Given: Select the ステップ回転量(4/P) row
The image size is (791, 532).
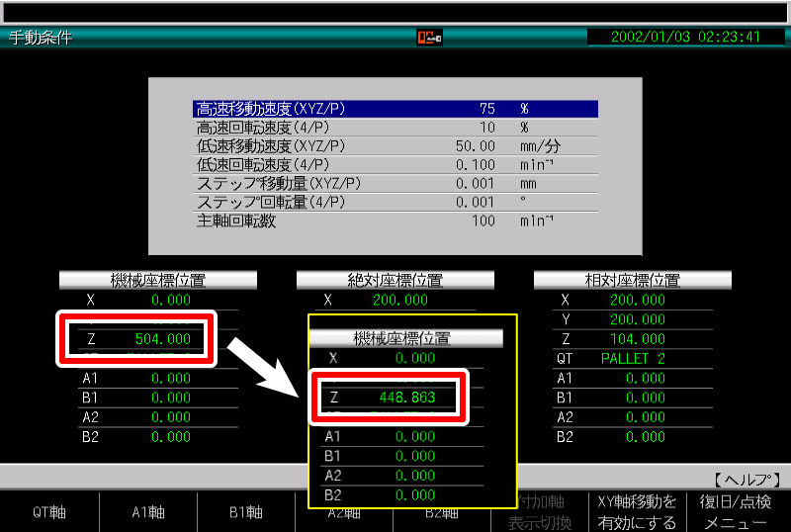Looking at the screenshot, I should point(395,203).
